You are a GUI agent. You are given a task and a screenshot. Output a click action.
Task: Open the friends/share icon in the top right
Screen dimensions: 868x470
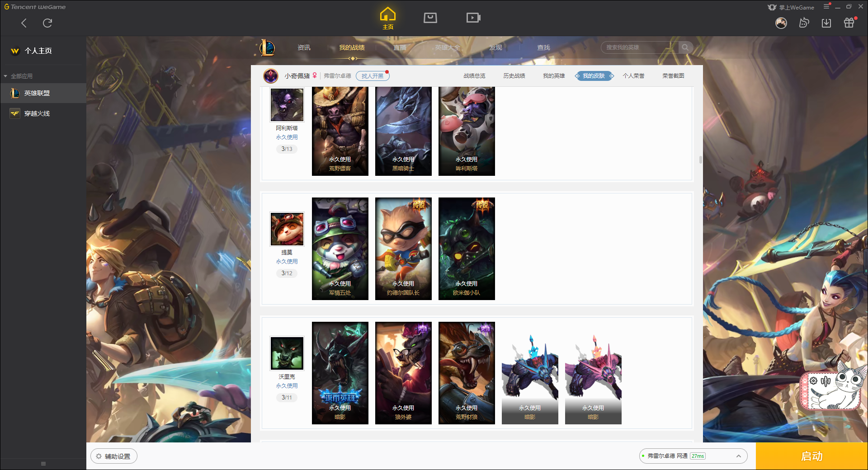[x=804, y=23]
